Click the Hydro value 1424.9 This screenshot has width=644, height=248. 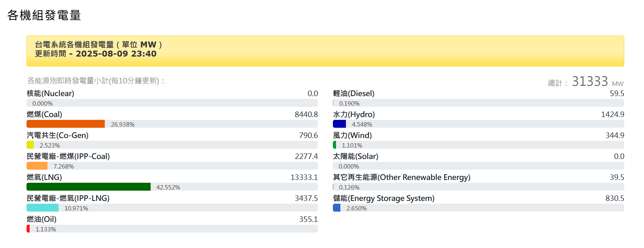coord(612,115)
